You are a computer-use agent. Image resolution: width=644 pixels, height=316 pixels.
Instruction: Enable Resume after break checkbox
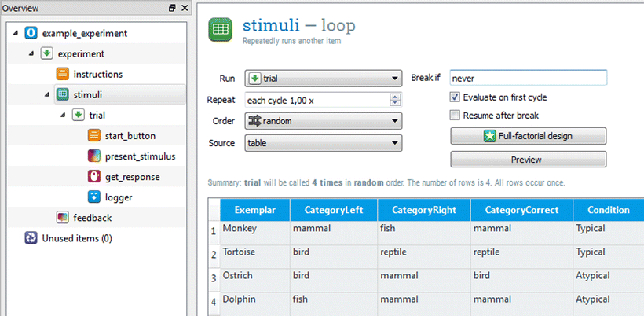pos(455,116)
